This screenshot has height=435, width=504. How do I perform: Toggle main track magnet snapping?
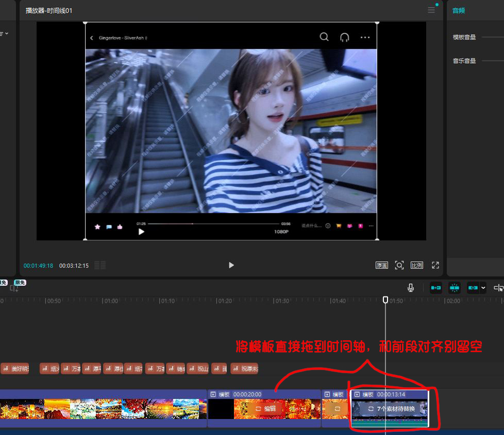click(x=436, y=288)
